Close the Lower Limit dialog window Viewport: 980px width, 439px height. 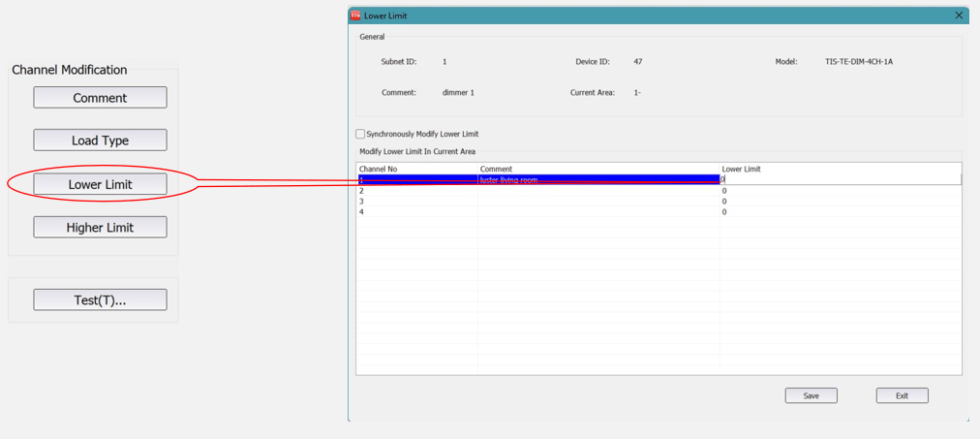point(959,16)
